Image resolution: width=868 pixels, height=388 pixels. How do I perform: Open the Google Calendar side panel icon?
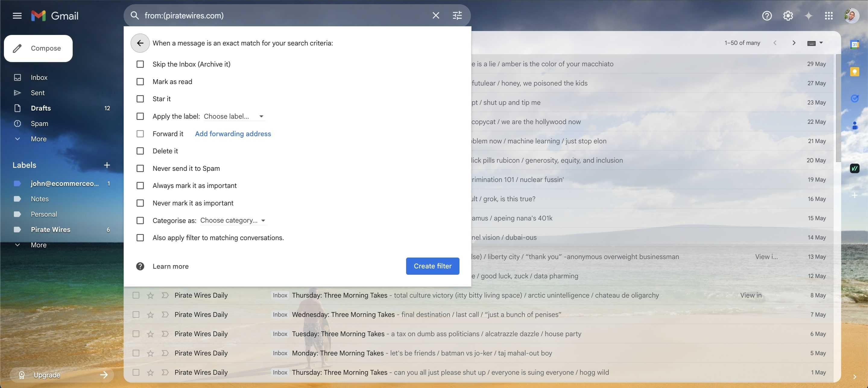click(854, 44)
